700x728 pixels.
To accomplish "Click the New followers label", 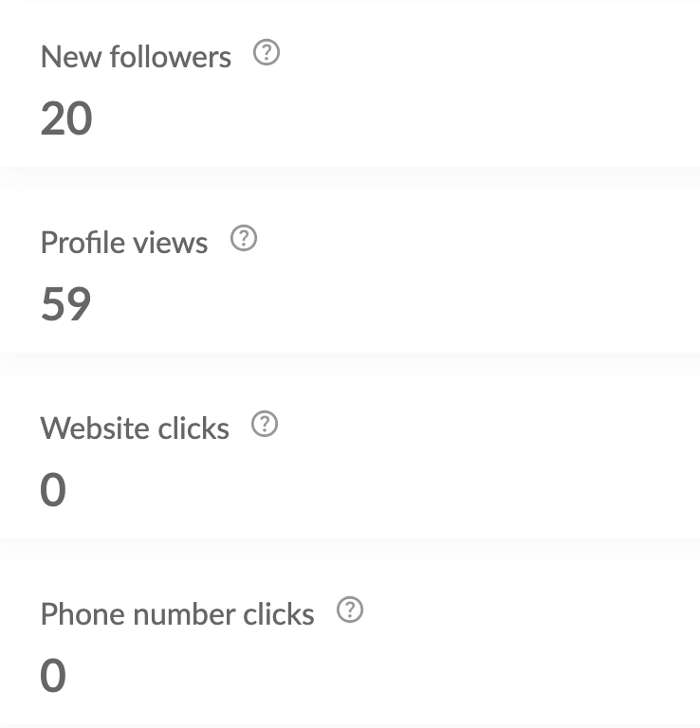I will point(136,57).
